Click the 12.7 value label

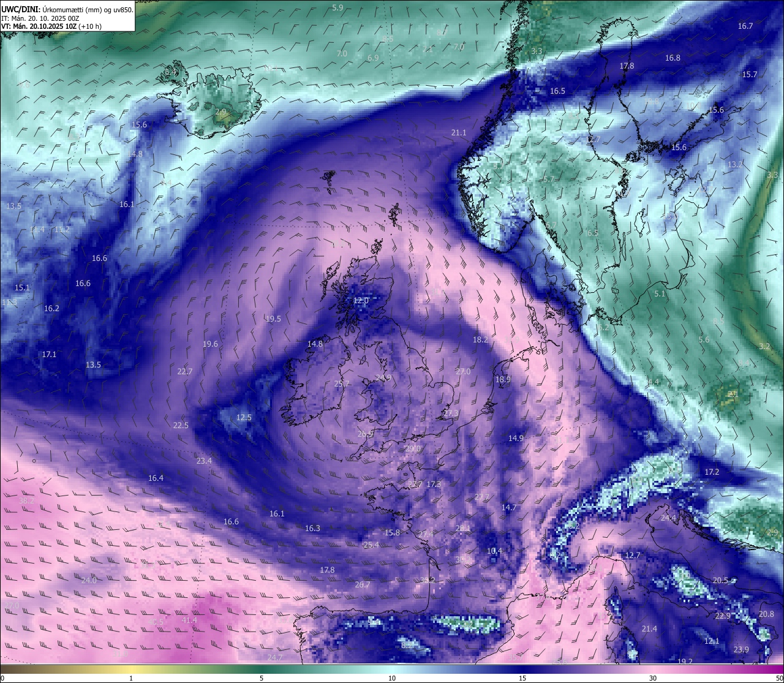(632, 555)
